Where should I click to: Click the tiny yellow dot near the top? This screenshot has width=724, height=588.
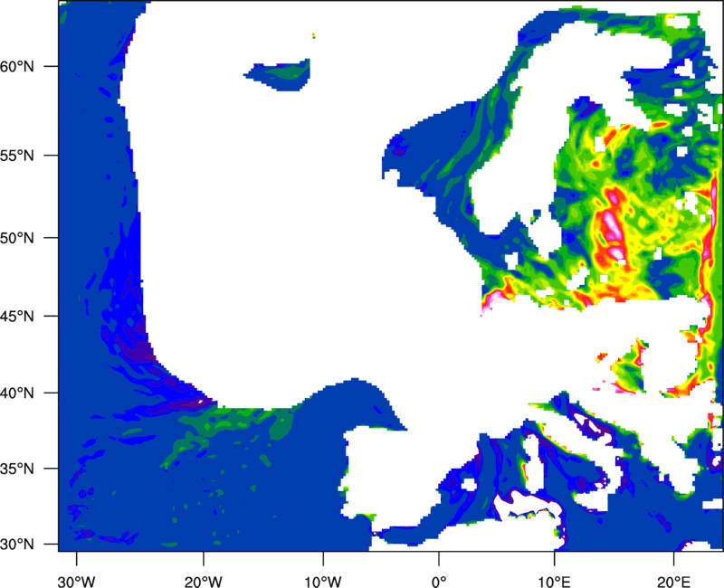[314, 35]
